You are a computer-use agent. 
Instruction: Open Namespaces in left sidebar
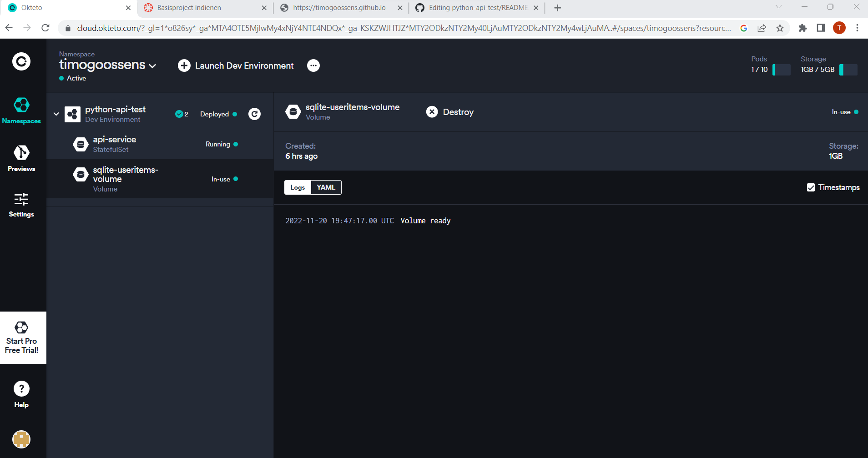point(21,111)
